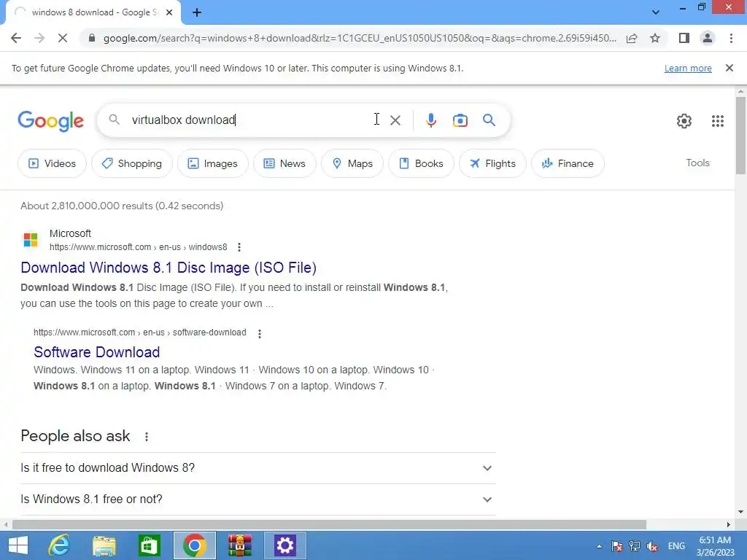Change the ENG input language
Screen dimensions: 747x560
pos(676,546)
